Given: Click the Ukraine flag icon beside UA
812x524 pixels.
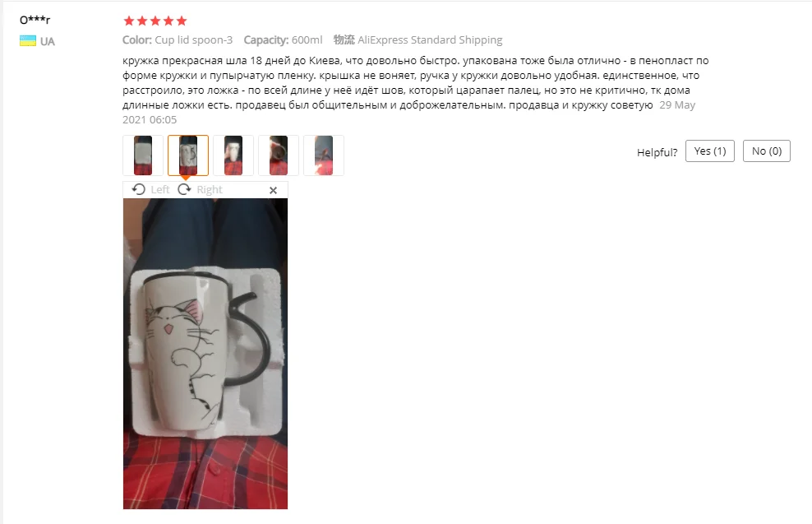Looking at the screenshot, I should tap(28, 41).
